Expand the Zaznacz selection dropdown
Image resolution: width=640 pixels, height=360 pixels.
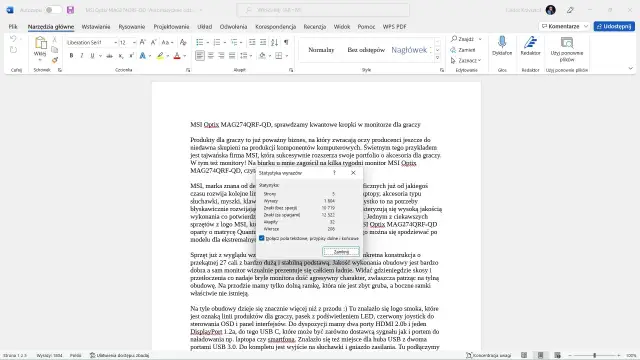pyautogui.click(x=480, y=60)
